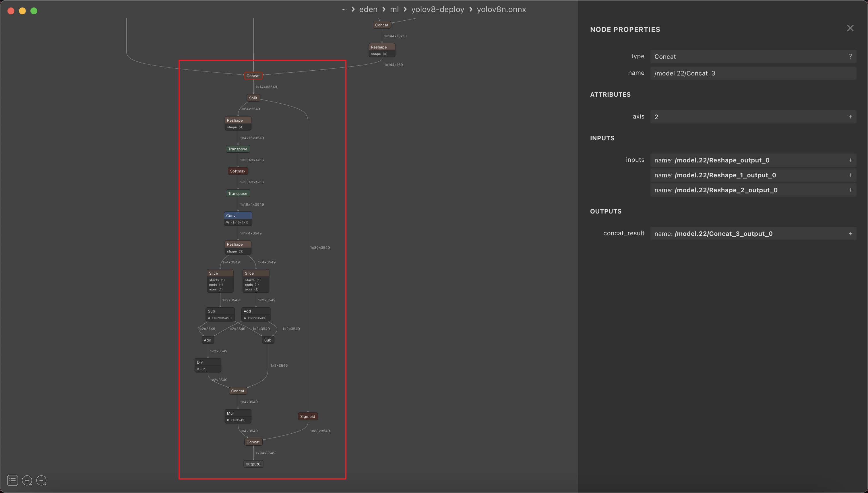Select the top-right Reshape node with shape (3)
Image resolution: width=868 pixels, height=493 pixels.
tap(382, 50)
